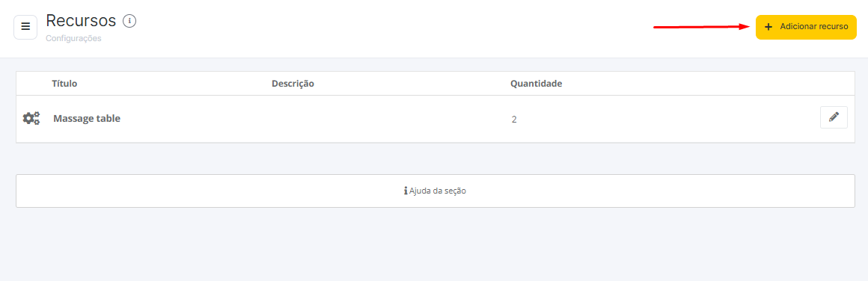
Task: Add a new resource via Adicionar recurso
Action: [x=806, y=27]
